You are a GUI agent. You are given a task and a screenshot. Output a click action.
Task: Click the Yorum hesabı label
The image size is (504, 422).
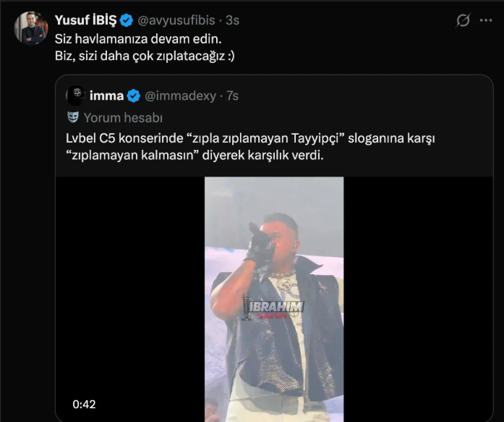[123, 117]
